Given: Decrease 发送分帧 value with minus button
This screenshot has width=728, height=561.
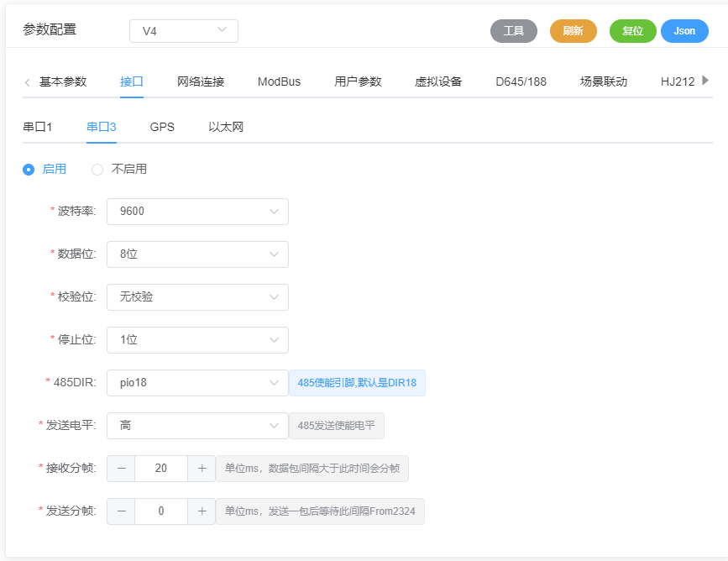Looking at the screenshot, I should click(x=121, y=511).
